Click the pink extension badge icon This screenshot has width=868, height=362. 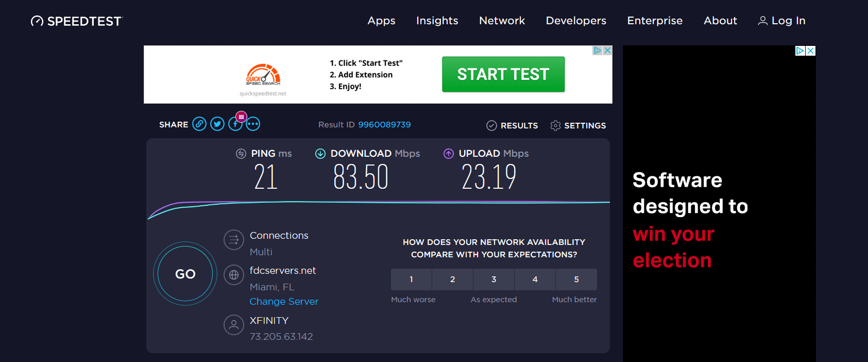point(241,117)
